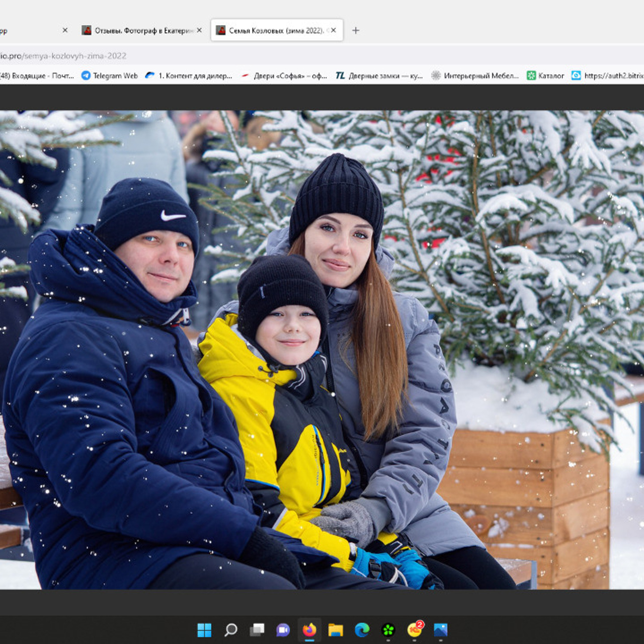Open 'Дверные замки' bookmark

coord(379,75)
